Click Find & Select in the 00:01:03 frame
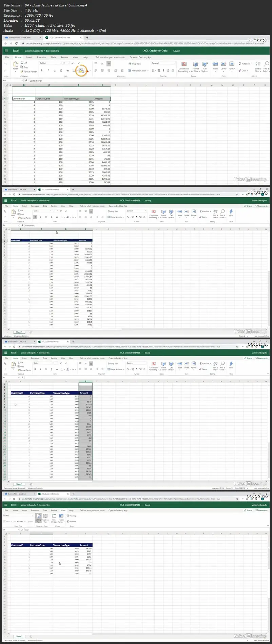The height and width of the screenshot is (644, 272). pos(222,214)
